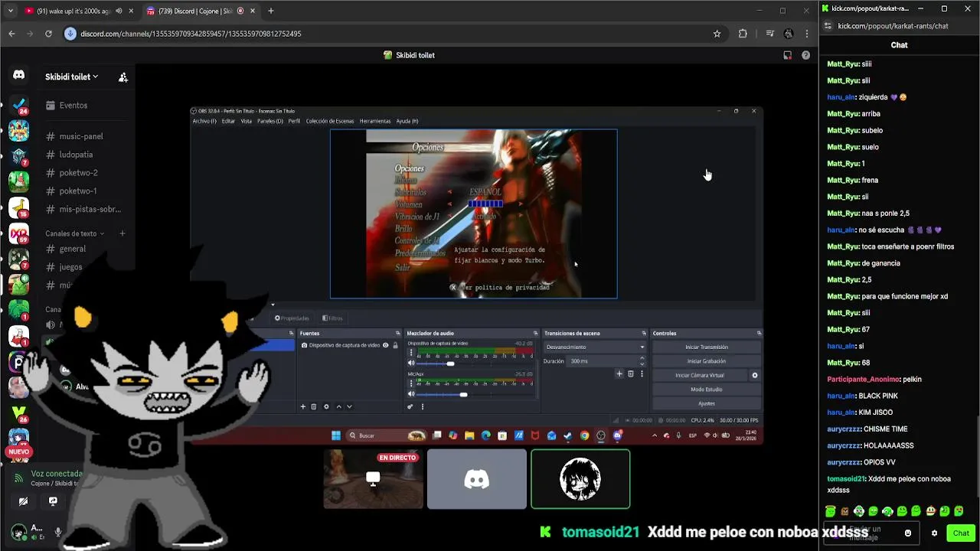
Task: Open the three-dot options for Mic/Aux channel
Action: pos(411,383)
